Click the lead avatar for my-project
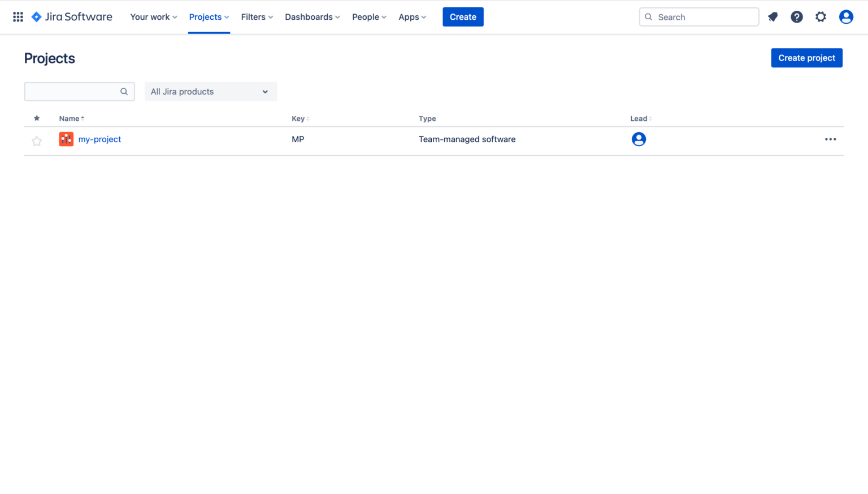 (x=639, y=139)
